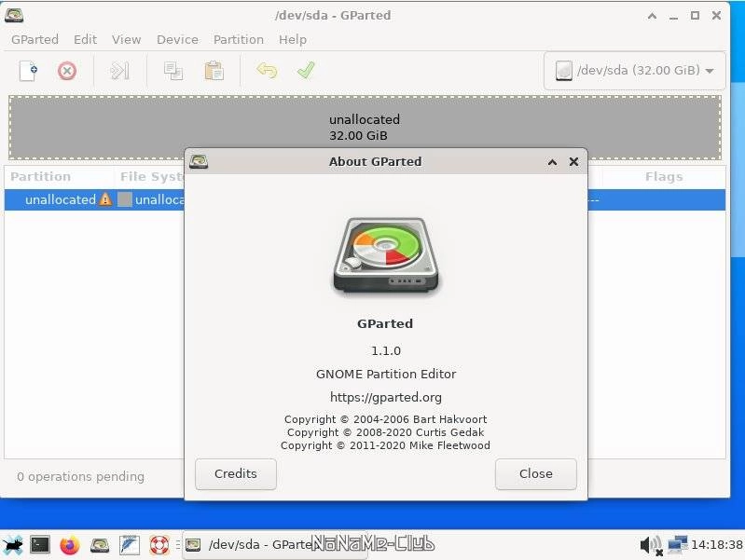Click the GParted main window title icon
This screenshot has height=560, width=745.
pyautogui.click(x=14, y=15)
